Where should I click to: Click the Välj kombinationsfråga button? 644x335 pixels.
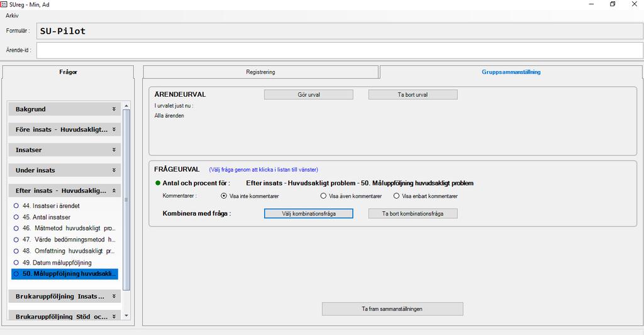[308, 214]
